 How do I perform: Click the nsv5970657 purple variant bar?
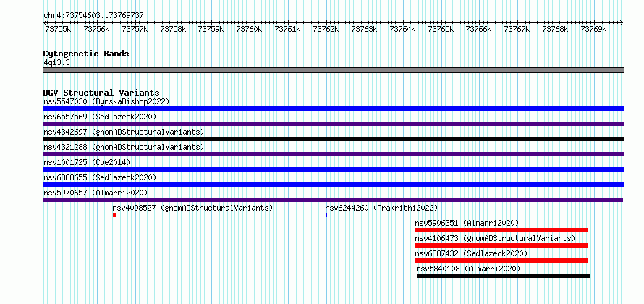pos(333,200)
